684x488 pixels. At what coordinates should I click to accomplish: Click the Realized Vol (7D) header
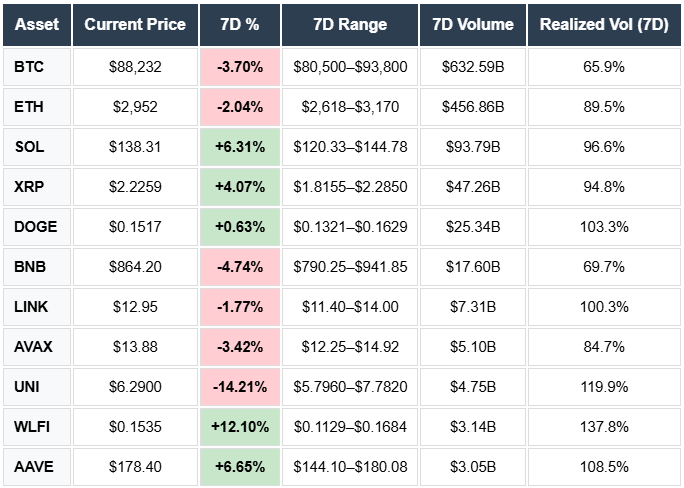[603, 24]
